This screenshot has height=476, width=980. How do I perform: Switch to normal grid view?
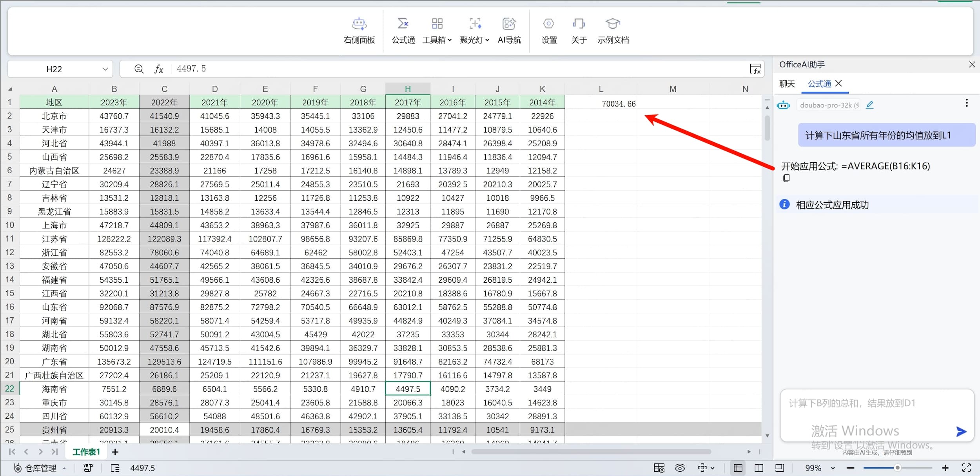[x=738, y=468]
